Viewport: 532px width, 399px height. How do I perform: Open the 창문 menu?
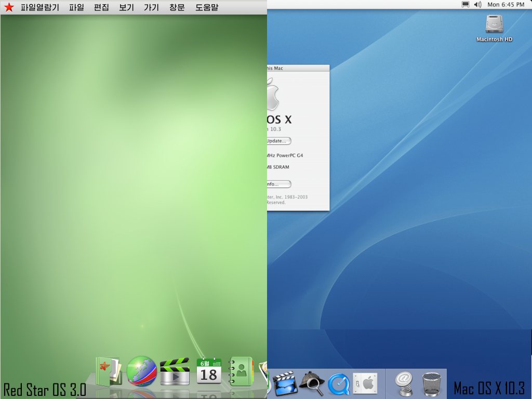pyautogui.click(x=177, y=8)
